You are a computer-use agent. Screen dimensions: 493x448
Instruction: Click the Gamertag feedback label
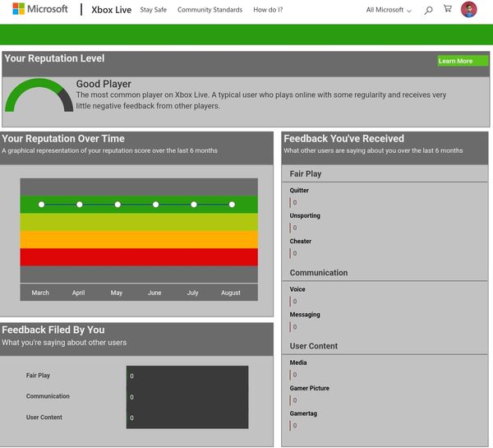point(303,413)
